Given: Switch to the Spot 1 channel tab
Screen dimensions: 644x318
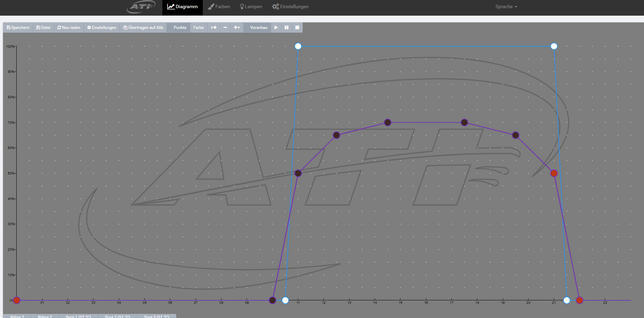Looking at the screenshot, I should (78, 316).
